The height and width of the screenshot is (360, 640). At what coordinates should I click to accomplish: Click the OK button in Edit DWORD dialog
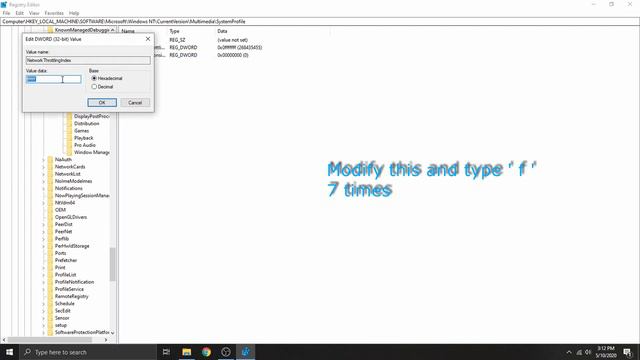[x=102, y=102]
